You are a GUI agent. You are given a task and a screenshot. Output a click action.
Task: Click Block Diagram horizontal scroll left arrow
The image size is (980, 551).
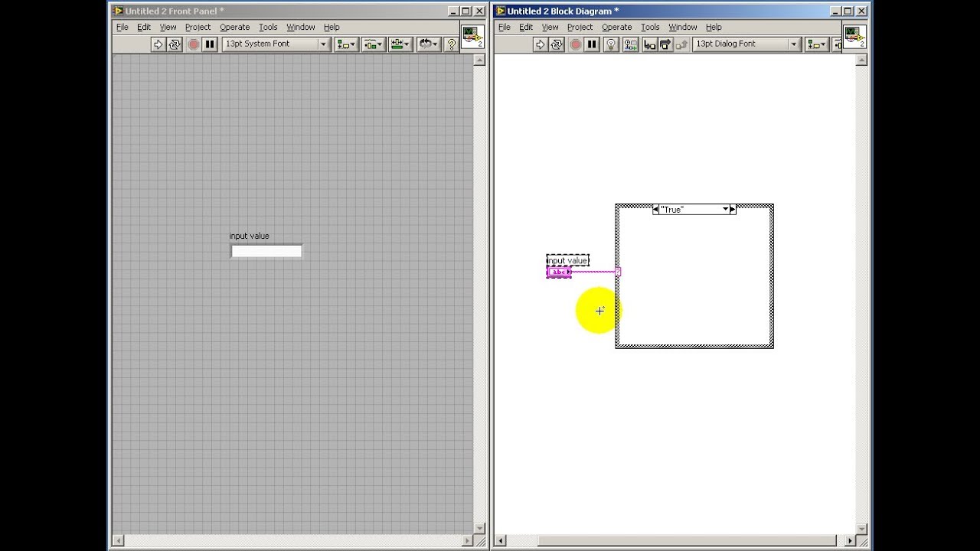point(501,541)
